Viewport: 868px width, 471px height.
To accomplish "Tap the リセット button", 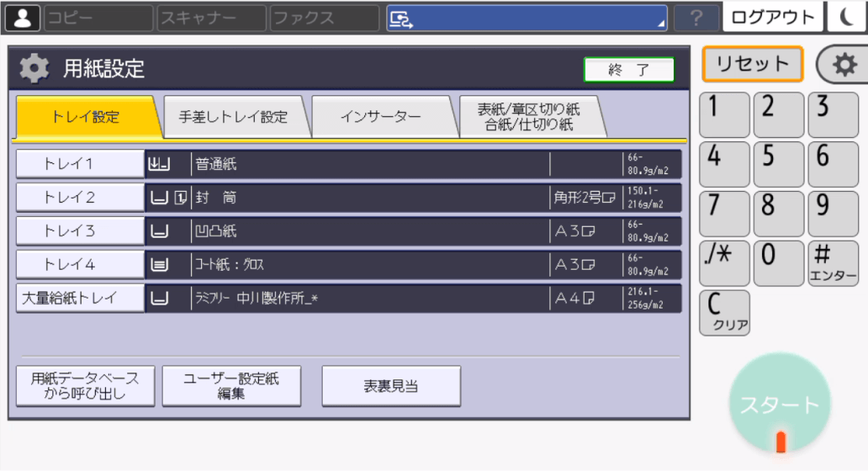I will (753, 64).
